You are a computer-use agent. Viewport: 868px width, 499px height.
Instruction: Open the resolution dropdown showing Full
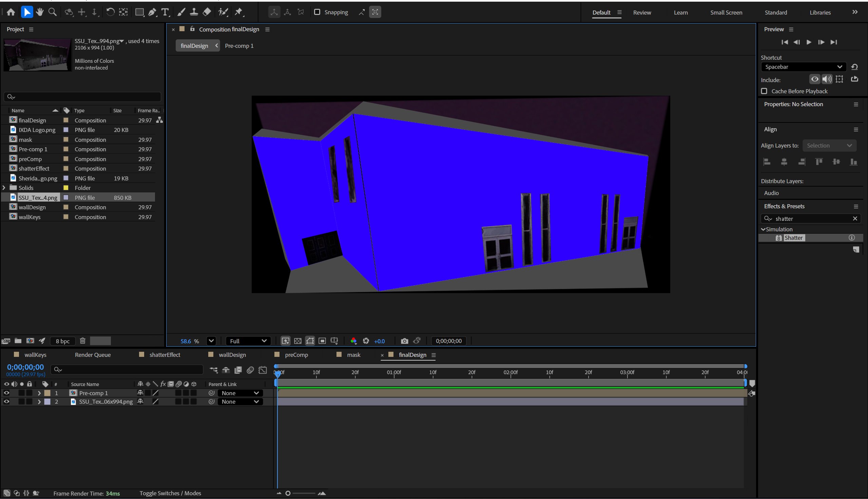tap(248, 341)
